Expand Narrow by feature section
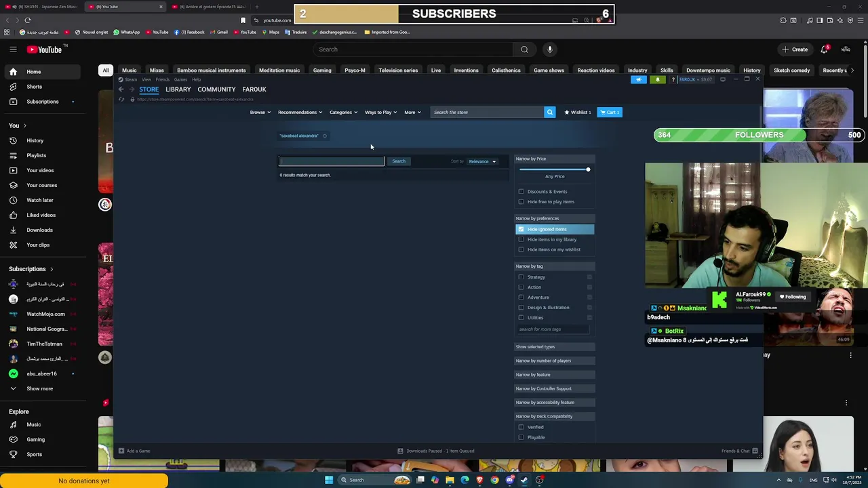 (555, 375)
